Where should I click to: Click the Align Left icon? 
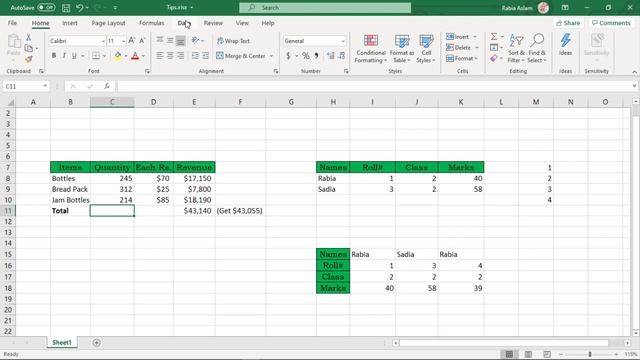160,56
